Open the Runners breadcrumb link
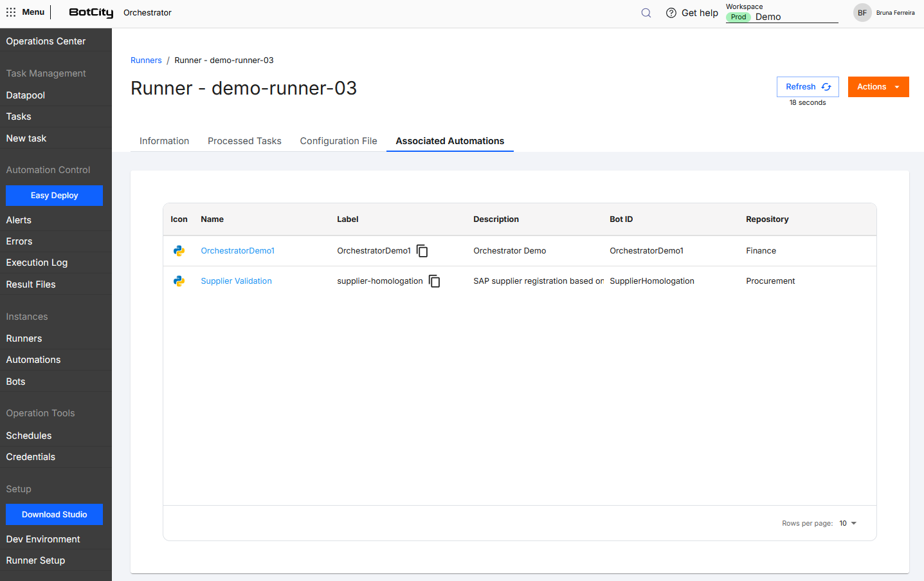This screenshot has height=581, width=924. coord(146,60)
